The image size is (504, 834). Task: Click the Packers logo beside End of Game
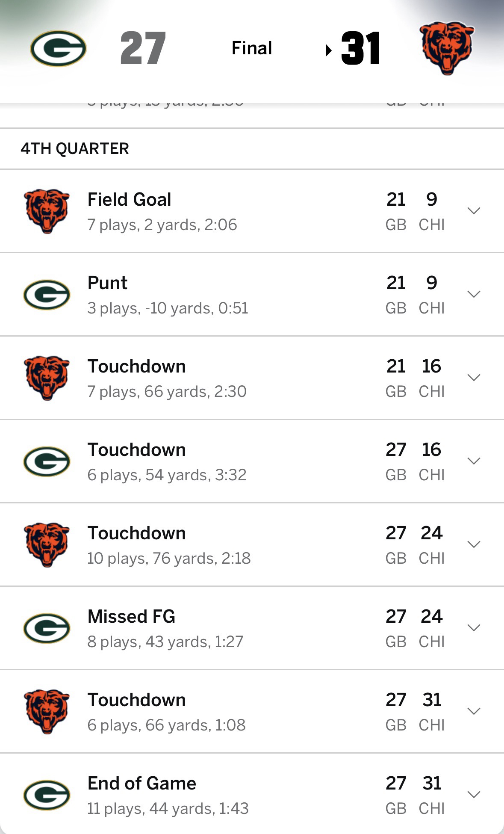(x=47, y=795)
